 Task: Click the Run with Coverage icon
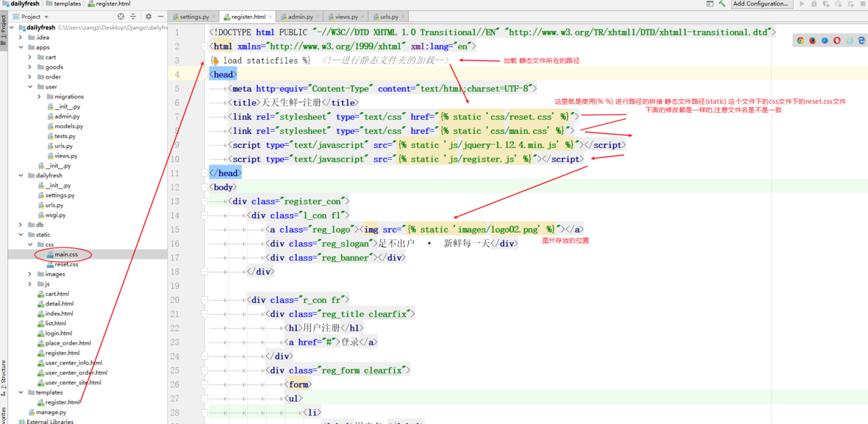(x=826, y=4)
